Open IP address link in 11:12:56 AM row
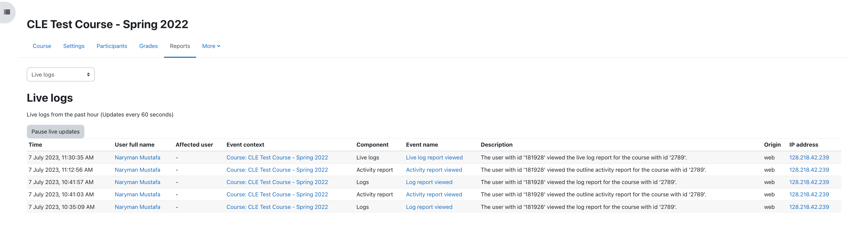This screenshot has height=233, width=868. point(809,170)
